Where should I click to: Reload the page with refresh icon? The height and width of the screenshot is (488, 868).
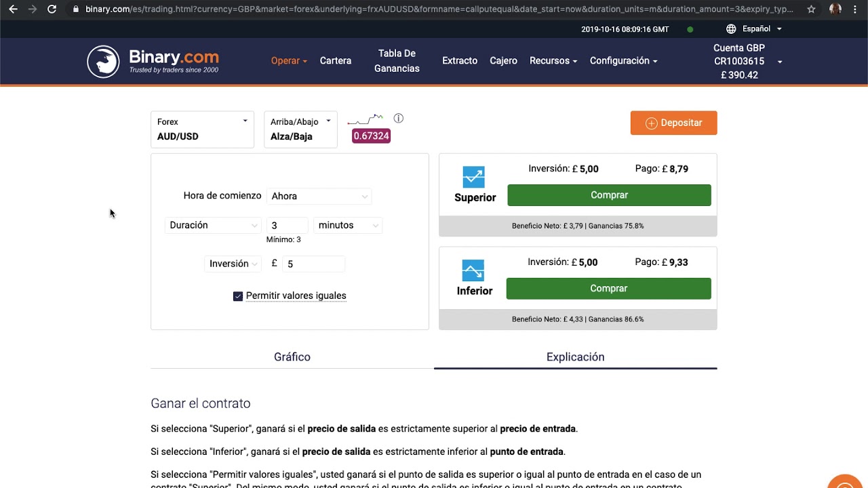52,9
